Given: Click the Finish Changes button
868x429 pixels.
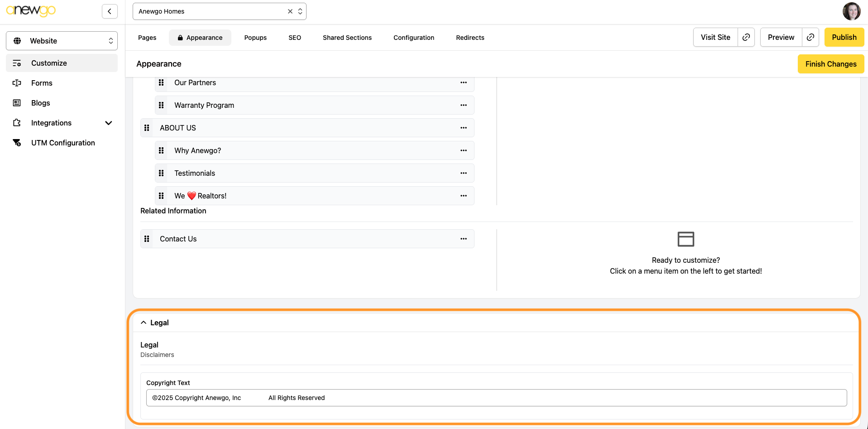Looking at the screenshot, I should click(x=830, y=64).
